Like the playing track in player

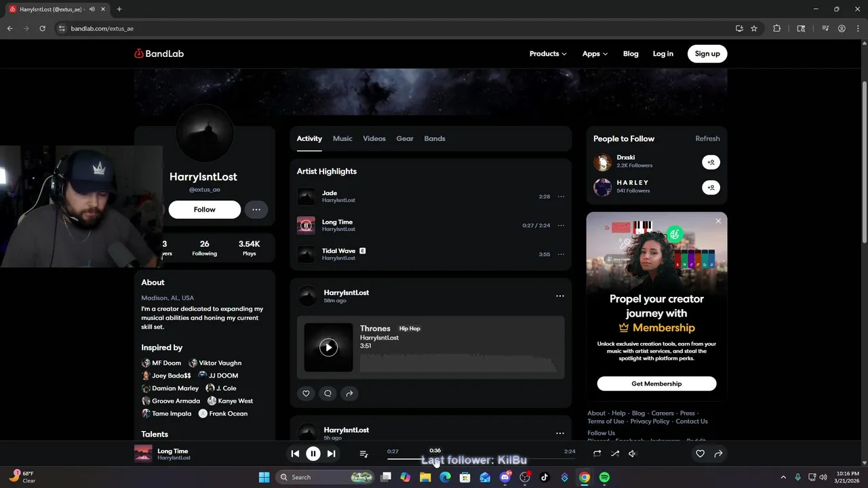click(x=701, y=453)
